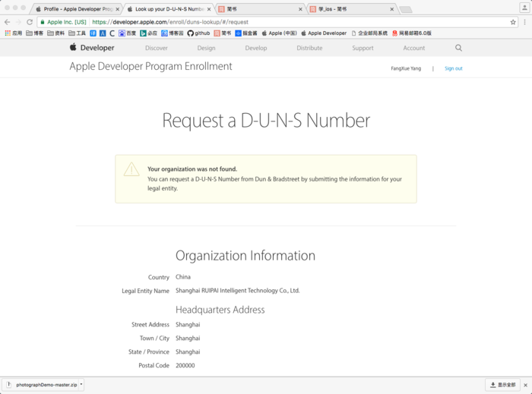Click the State / Province value Shanghai
This screenshot has height=394, width=532.
click(x=188, y=351)
